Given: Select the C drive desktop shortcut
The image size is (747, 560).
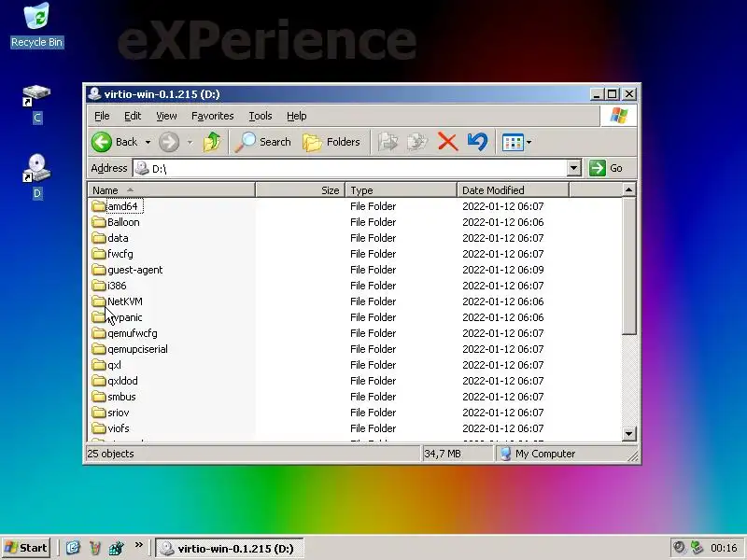Looking at the screenshot, I should (x=36, y=105).
